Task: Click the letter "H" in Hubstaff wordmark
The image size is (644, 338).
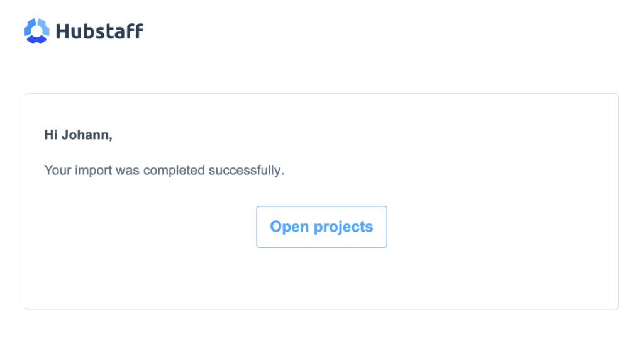Action: [x=63, y=31]
